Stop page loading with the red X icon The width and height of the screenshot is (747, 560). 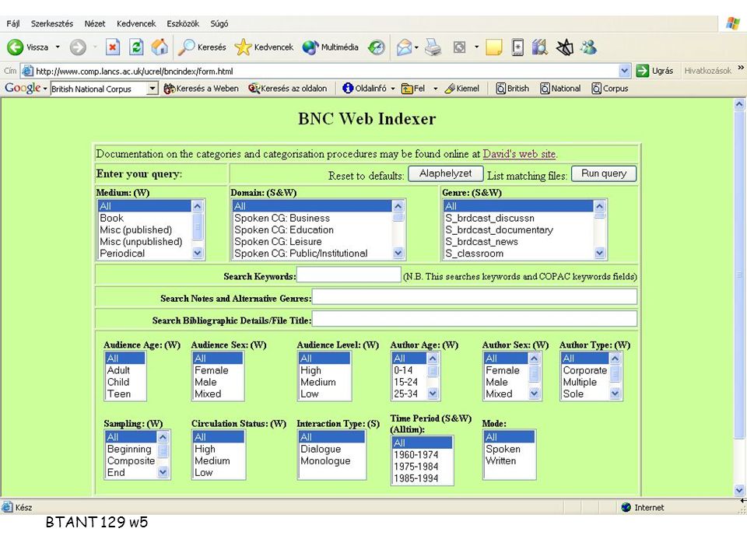(x=112, y=47)
